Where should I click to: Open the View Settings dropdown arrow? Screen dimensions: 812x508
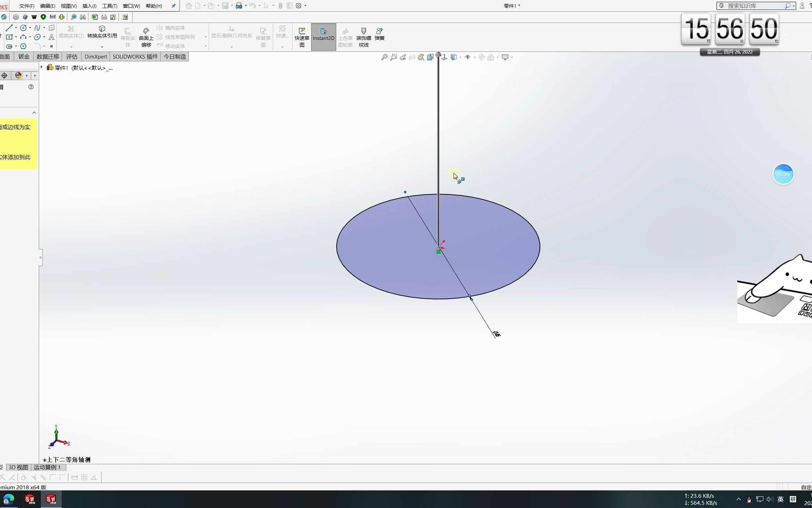click(x=512, y=57)
